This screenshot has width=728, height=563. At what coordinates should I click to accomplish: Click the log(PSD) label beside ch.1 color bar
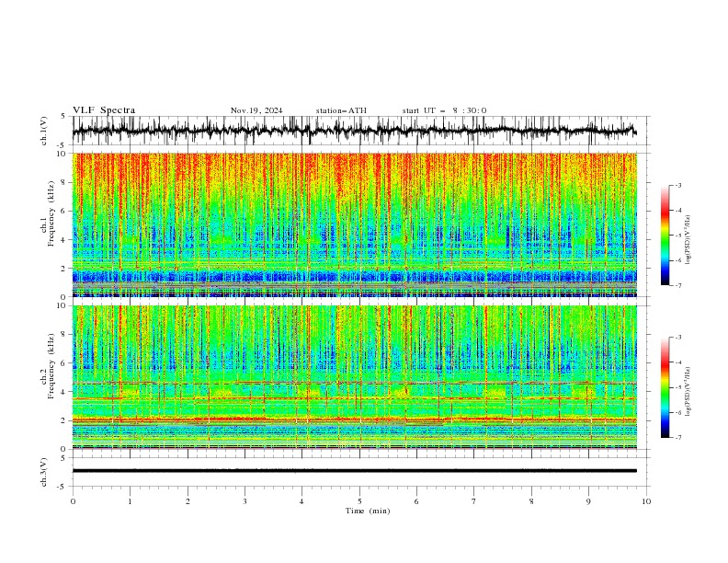coord(688,240)
